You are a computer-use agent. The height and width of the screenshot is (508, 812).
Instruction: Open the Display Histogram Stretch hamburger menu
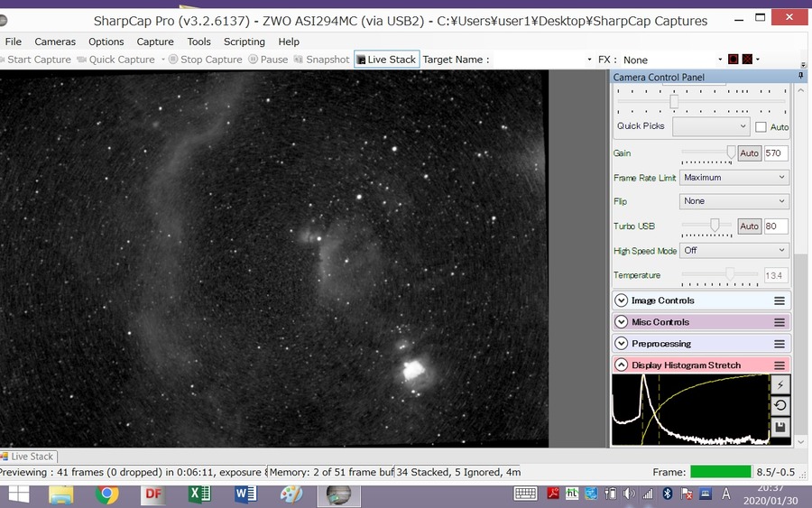[780, 365]
